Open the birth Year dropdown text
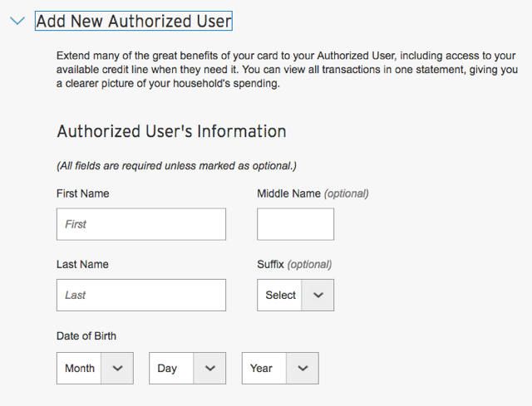 (x=261, y=368)
